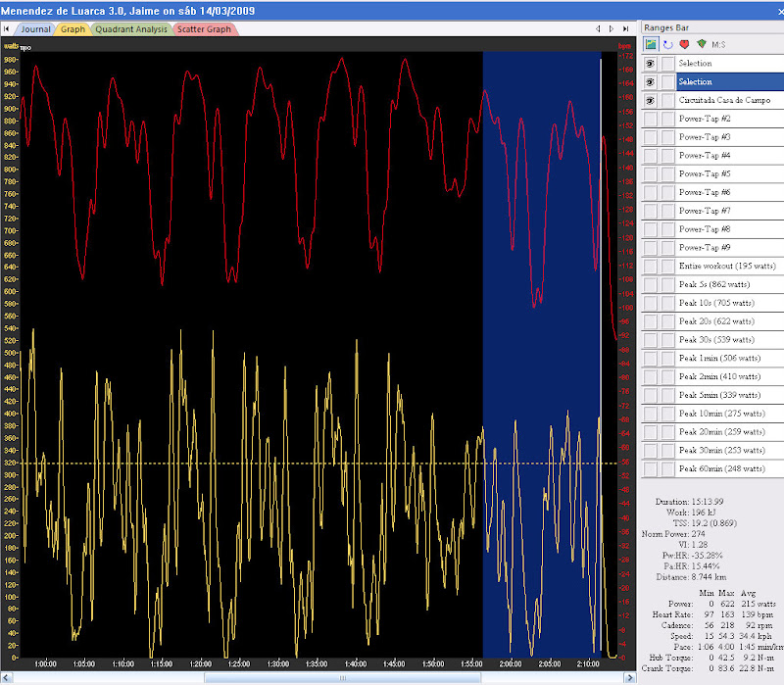Enable visibility for Peak 1min range
Viewport: 784px width, 685px height.
(650, 359)
